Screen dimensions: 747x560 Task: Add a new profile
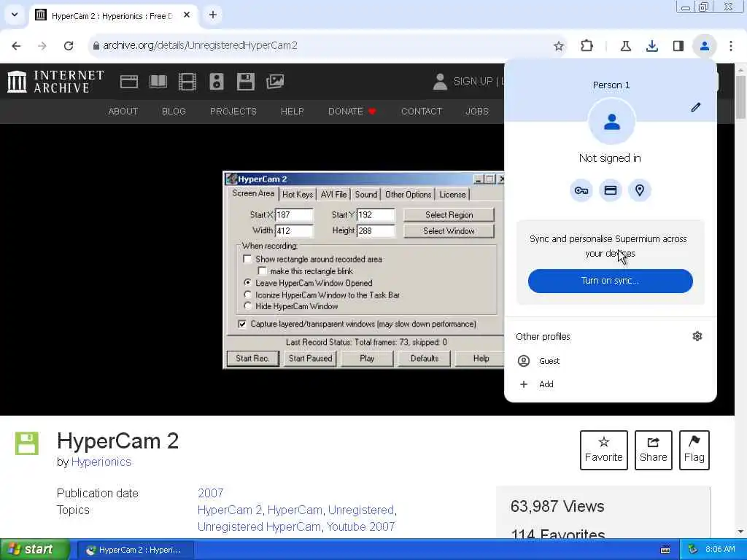(x=611, y=384)
